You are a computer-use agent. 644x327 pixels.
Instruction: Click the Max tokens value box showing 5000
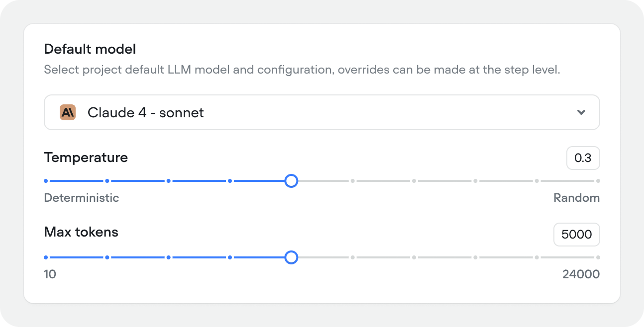coord(576,235)
